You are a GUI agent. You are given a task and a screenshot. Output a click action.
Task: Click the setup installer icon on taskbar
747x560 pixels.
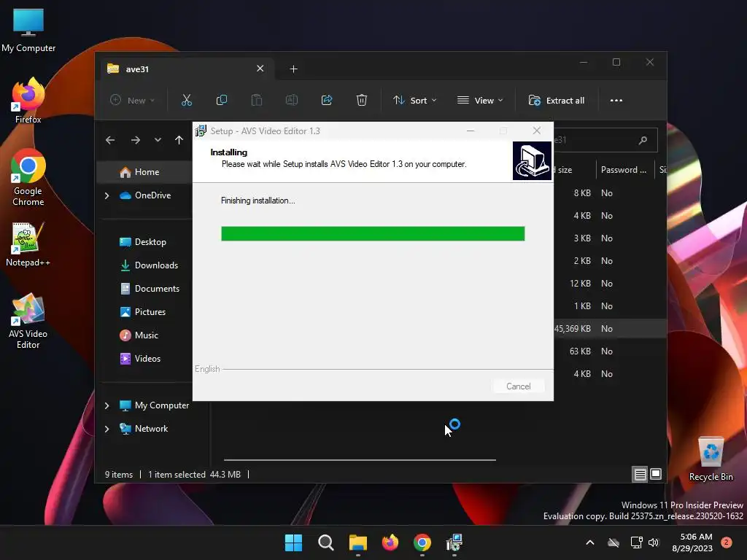pos(454,542)
